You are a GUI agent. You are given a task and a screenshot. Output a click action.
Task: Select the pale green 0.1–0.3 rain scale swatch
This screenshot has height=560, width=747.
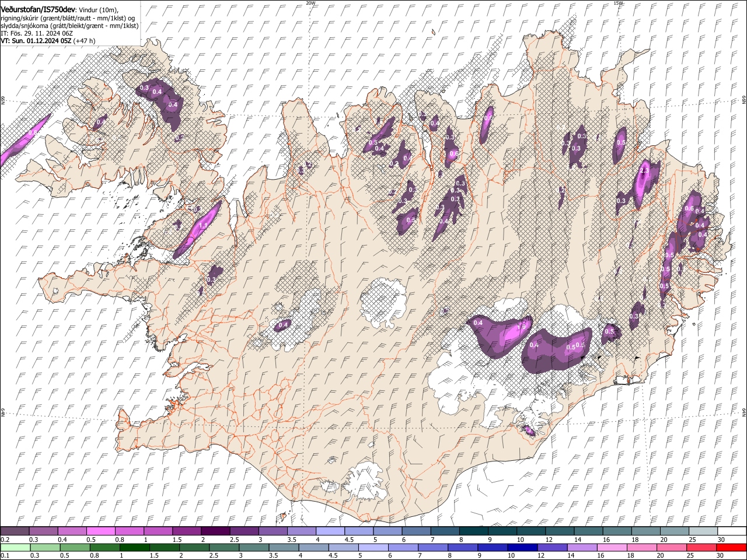[15, 548]
